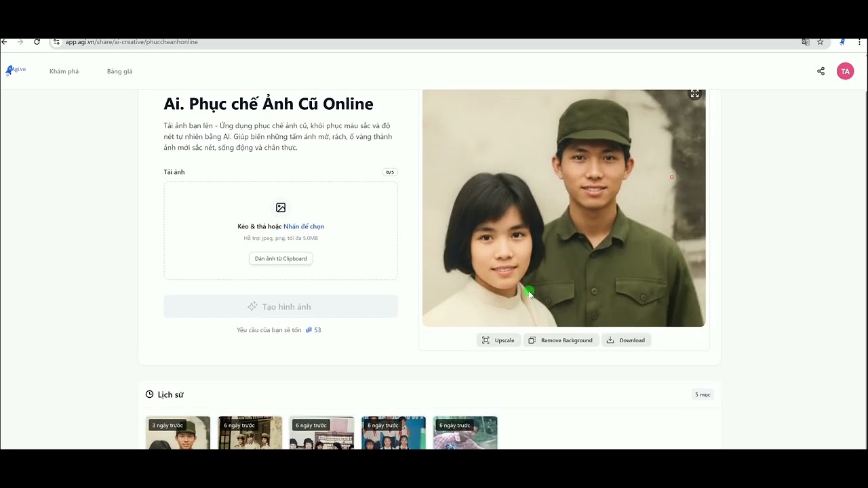Select the Remove Background tool
Image resolution: width=868 pixels, height=488 pixels.
pyautogui.click(x=561, y=340)
